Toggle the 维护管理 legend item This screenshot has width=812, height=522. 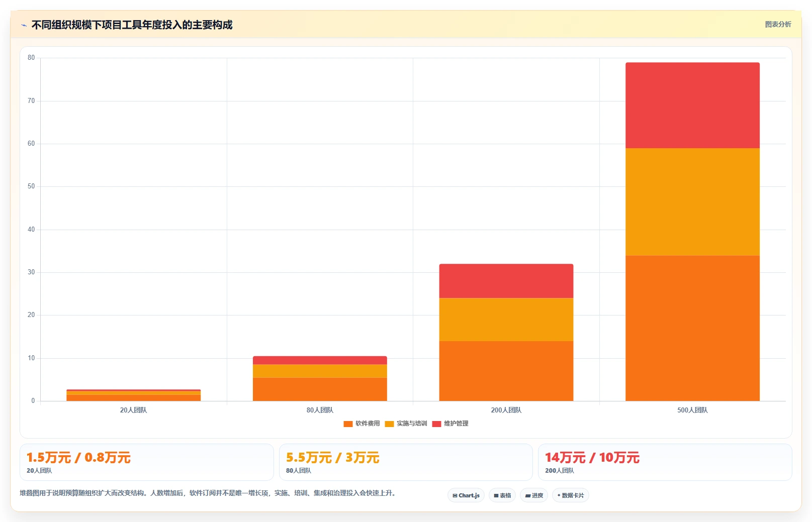click(x=450, y=424)
